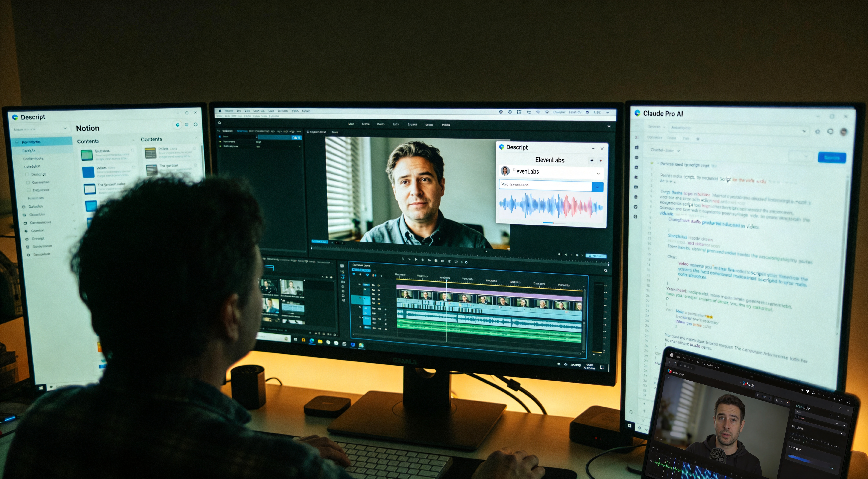Click the Wi-Fi icon in the macOS menu bar
This screenshot has height=479, width=868.
538,112
